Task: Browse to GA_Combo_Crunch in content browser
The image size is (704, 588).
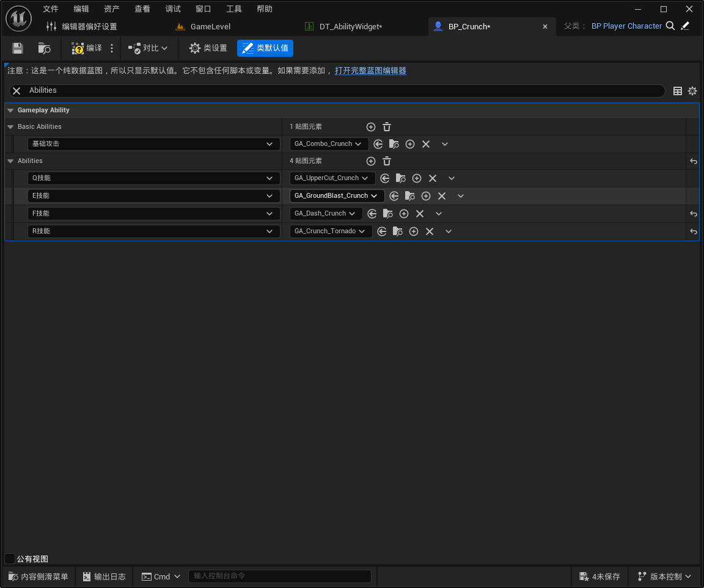Action: 394,144
